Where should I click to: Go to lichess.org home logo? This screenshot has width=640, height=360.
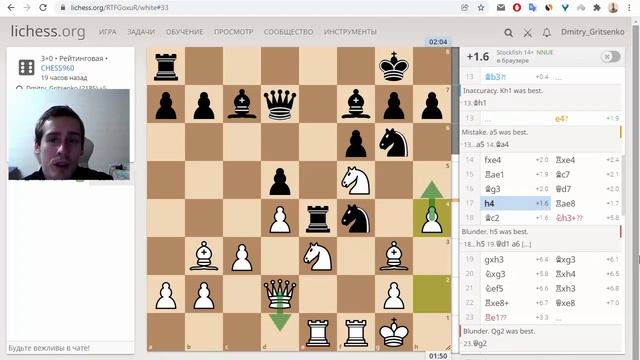pyautogui.click(x=48, y=31)
